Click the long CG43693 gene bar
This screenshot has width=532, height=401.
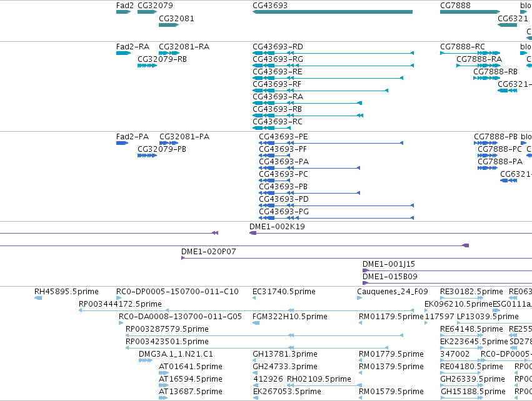coord(333,12)
